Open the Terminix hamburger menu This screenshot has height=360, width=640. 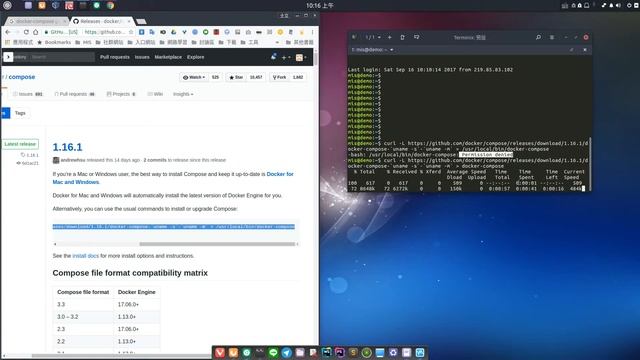[552, 37]
